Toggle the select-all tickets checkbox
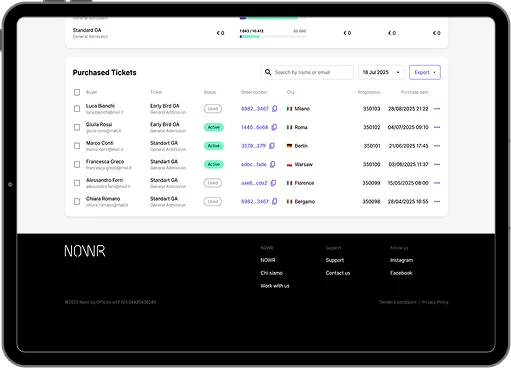Viewport: 511px width, 368px height. [77, 92]
